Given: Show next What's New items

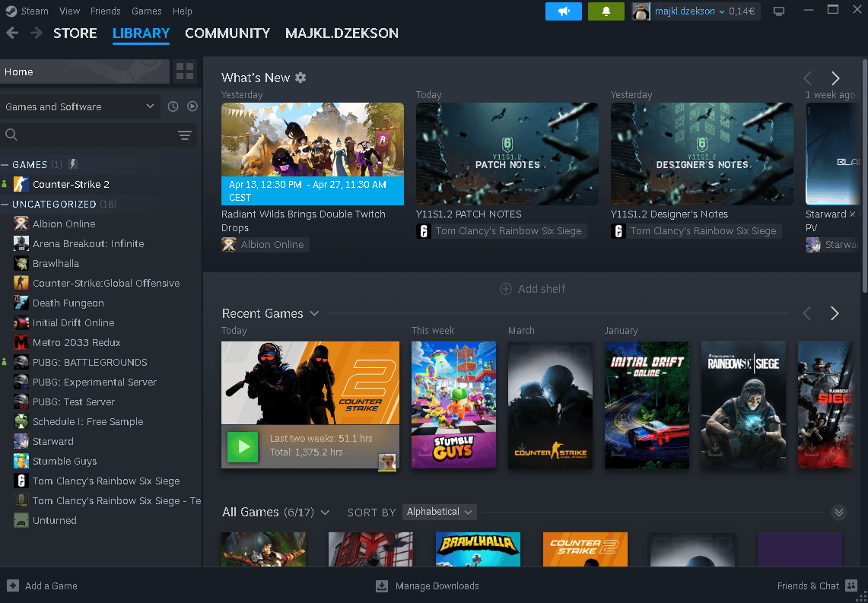Looking at the screenshot, I should click(835, 78).
